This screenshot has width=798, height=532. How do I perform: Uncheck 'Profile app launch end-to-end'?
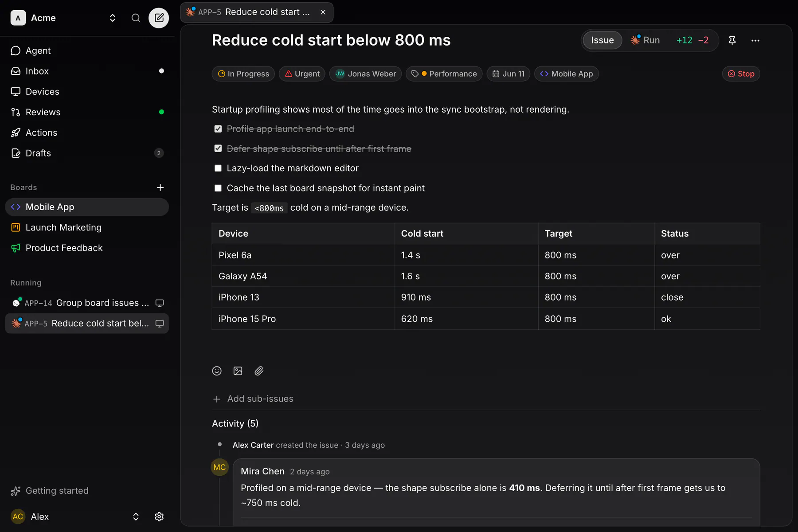point(218,129)
